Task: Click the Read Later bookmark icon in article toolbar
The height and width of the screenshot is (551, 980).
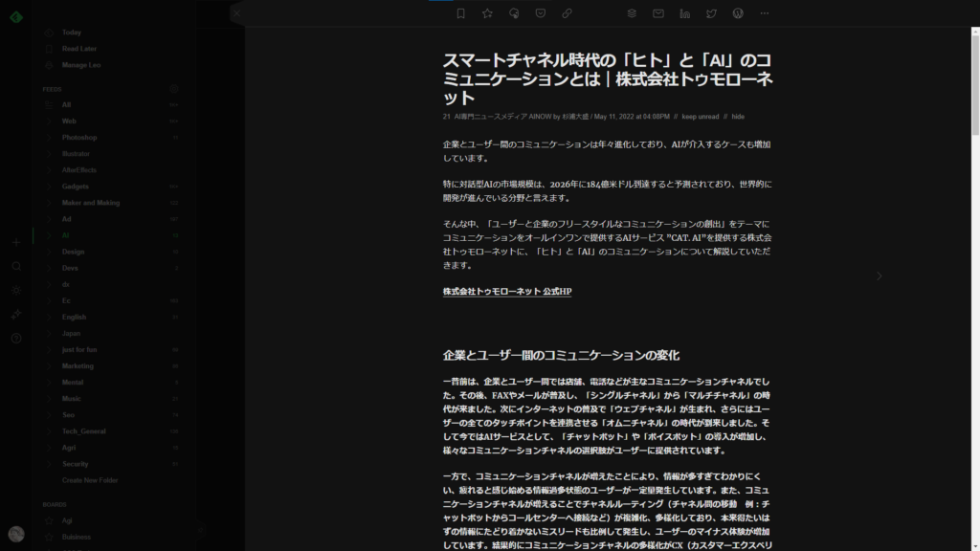Action: tap(460, 13)
